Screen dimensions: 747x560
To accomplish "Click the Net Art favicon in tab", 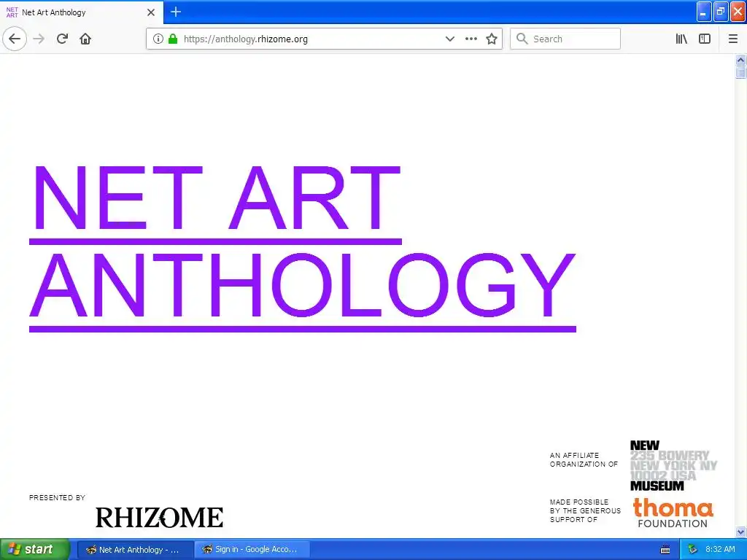I will point(12,12).
